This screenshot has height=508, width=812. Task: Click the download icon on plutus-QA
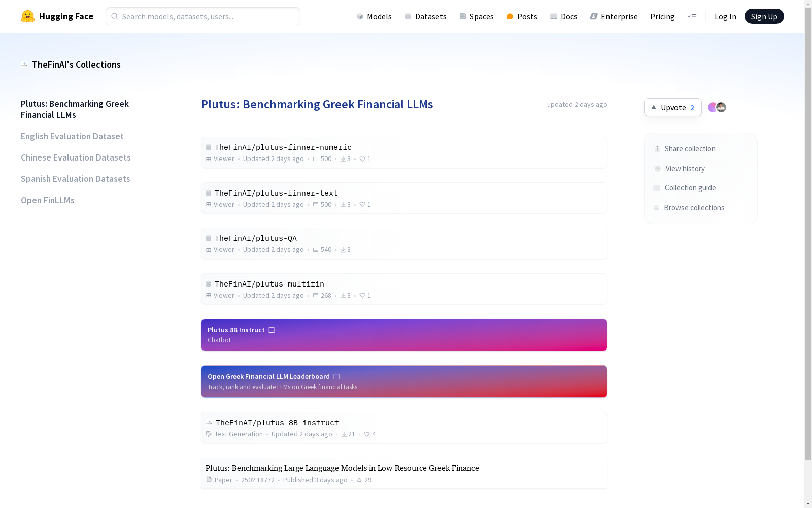(x=343, y=250)
